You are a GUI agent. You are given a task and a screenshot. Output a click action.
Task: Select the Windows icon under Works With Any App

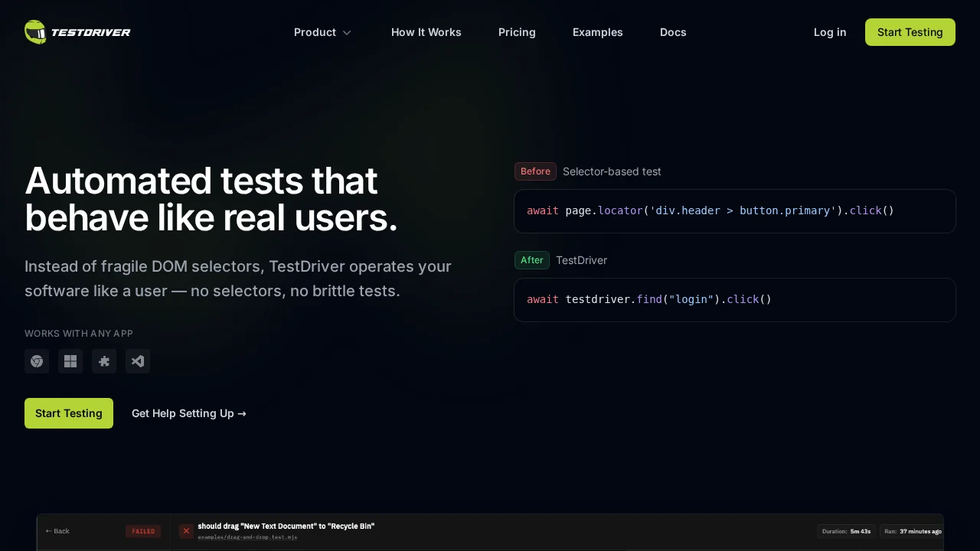pos(70,361)
